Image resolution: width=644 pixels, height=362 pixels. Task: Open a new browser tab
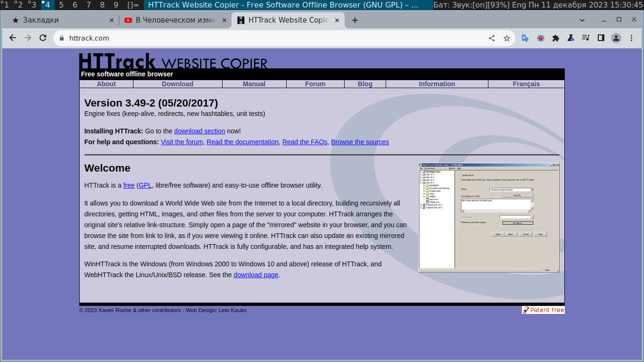pos(355,20)
